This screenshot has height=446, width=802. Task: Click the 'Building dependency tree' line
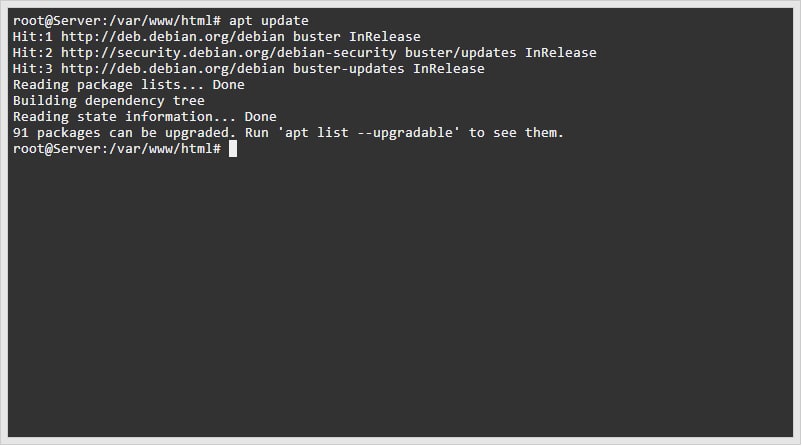coord(109,100)
